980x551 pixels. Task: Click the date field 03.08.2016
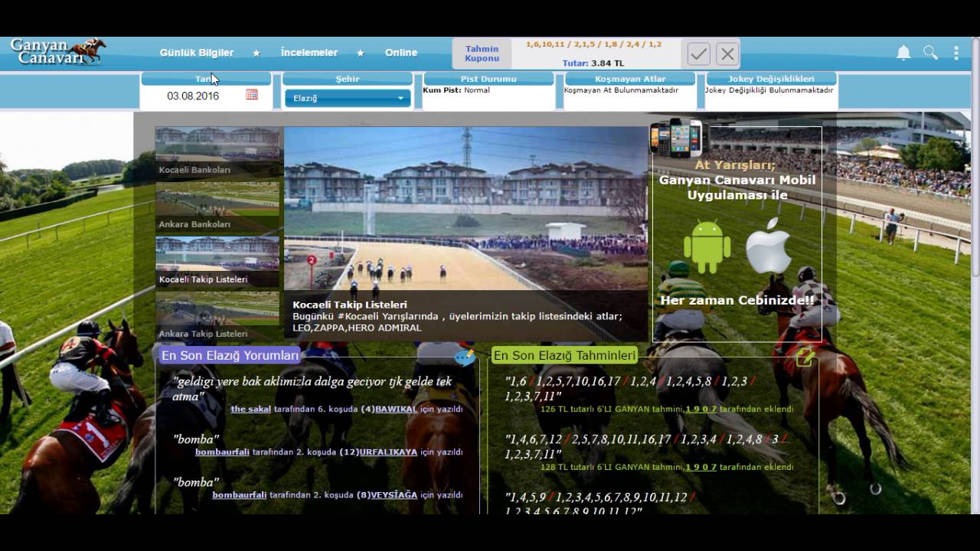click(193, 96)
